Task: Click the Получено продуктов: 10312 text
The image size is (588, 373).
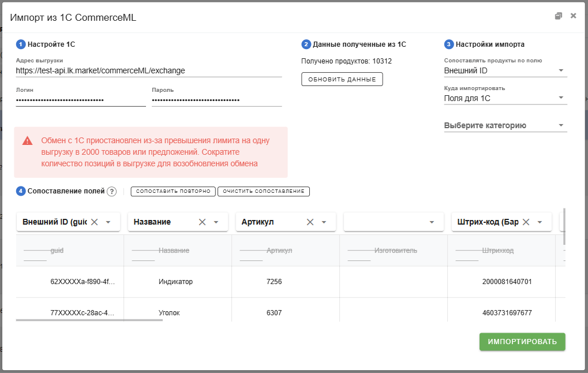Action: 346,61
